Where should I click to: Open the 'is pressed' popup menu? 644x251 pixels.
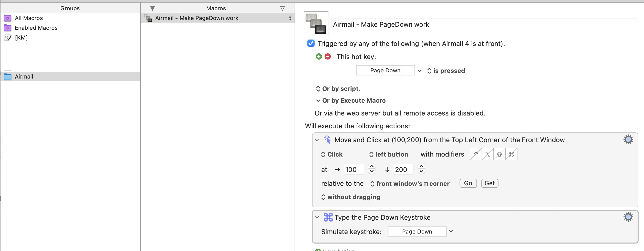click(446, 71)
